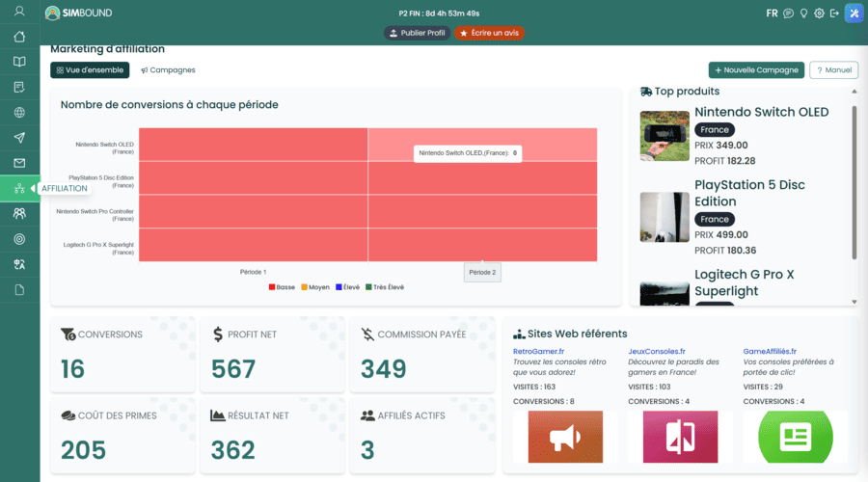Open the Manuel help button
Image resolution: width=868 pixels, height=482 pixels.
coord(833,70)
